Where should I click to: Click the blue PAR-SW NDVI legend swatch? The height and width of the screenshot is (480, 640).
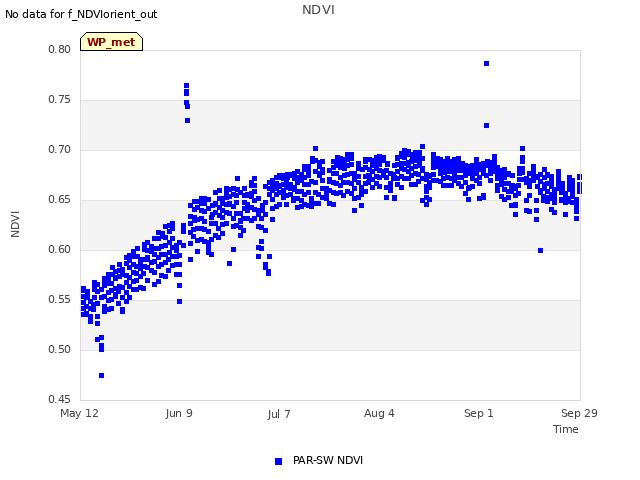(278, 461)
